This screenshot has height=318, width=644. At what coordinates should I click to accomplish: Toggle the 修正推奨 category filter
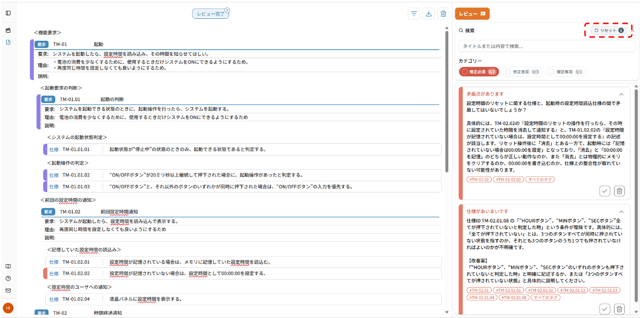(522, 72)
